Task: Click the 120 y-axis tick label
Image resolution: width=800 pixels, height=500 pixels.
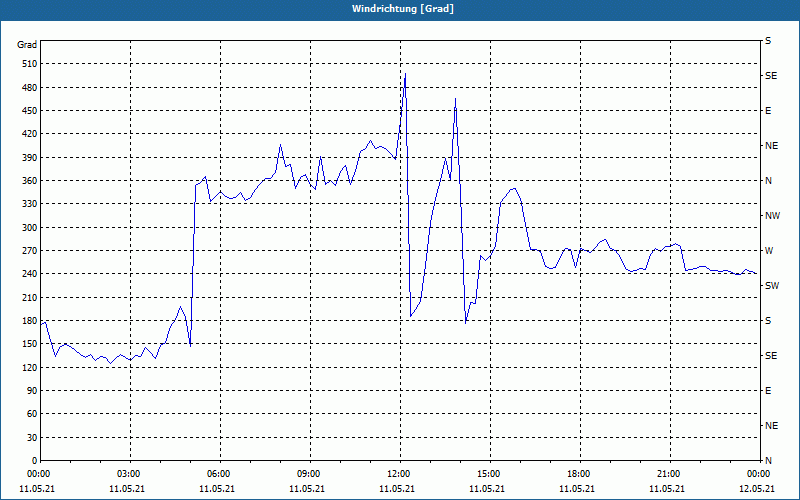Action: [x=29, y=367]
